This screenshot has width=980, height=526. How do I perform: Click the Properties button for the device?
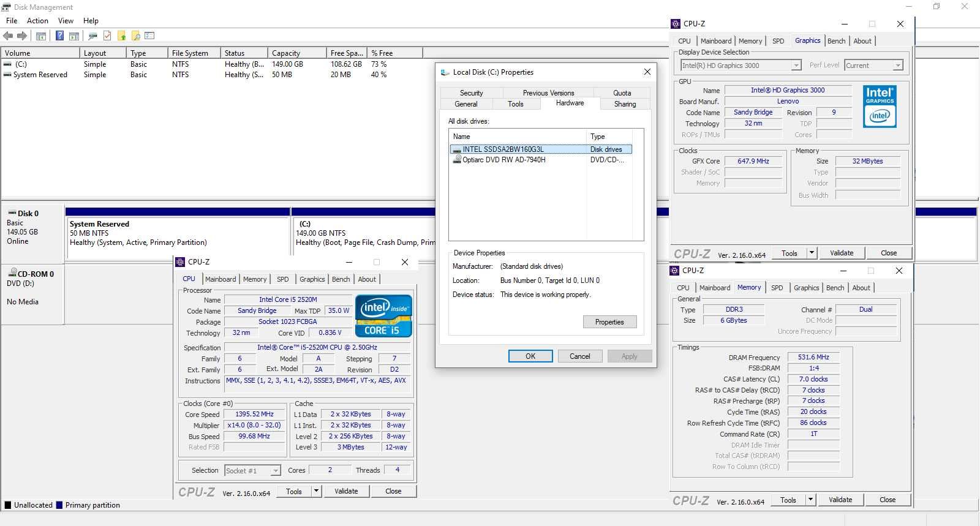pos(609,322)
